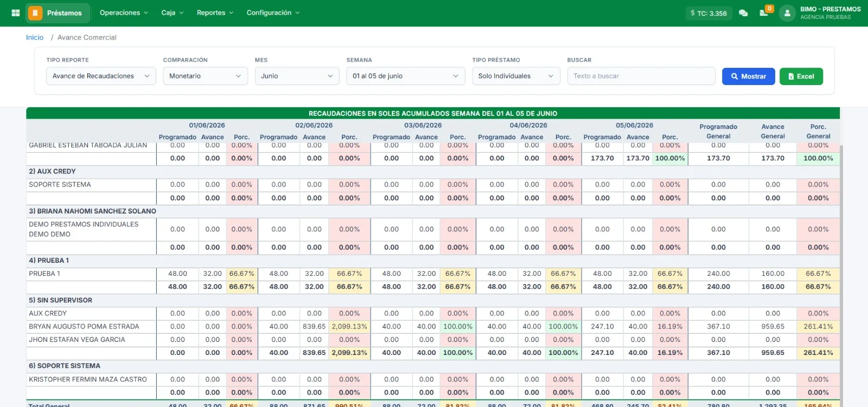The image size is (868, 407).
Task: Click the 05/06/2026 date column header
Action: 634,125
